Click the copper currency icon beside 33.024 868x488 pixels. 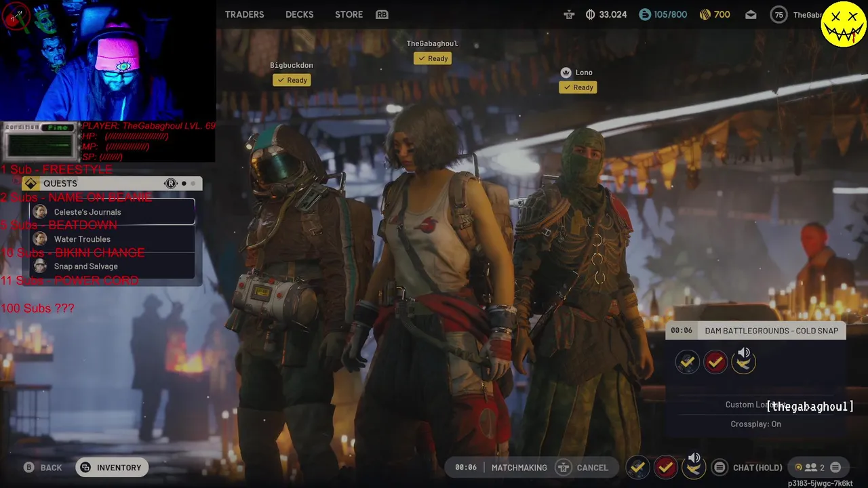pyautogui.click(x=590, y=14)
